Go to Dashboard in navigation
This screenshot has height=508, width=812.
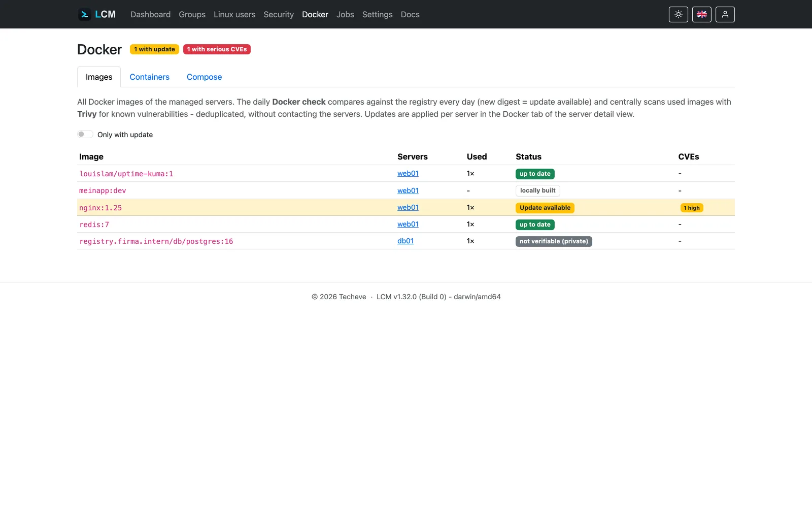[150, 14]
